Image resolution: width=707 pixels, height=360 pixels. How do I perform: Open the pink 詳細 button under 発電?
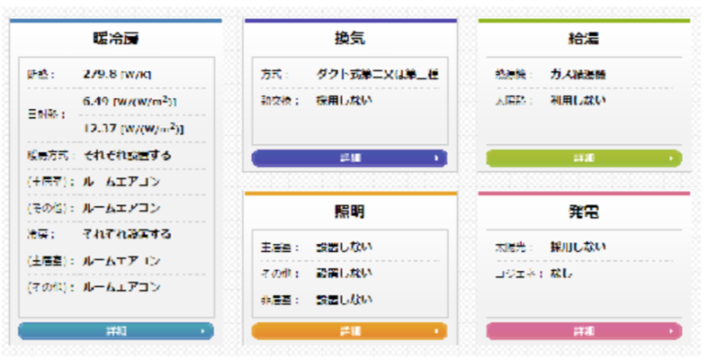tap(584, 331)
